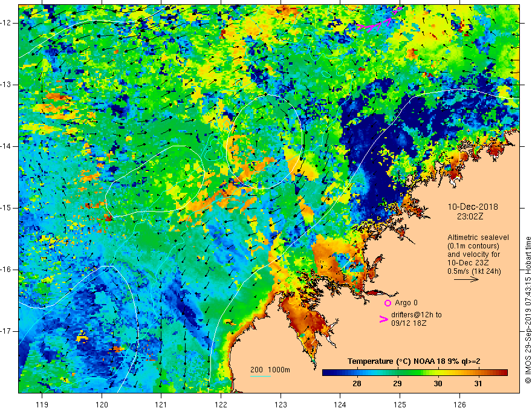Click the temperature color bar at 30
This screenshot has height=411, width=532.
tap(438, 372)
